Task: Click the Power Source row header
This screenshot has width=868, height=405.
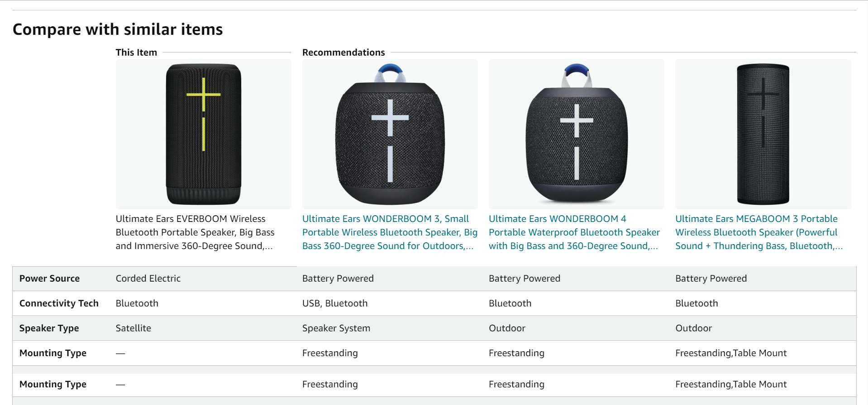Action: click(x=49, y=278)
